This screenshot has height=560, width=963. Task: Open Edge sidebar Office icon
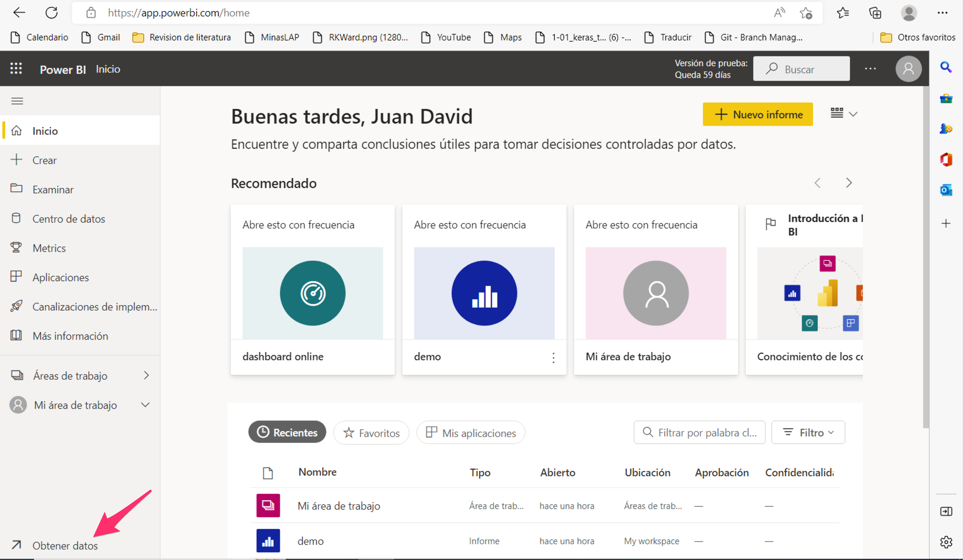[x=946, y=159]
